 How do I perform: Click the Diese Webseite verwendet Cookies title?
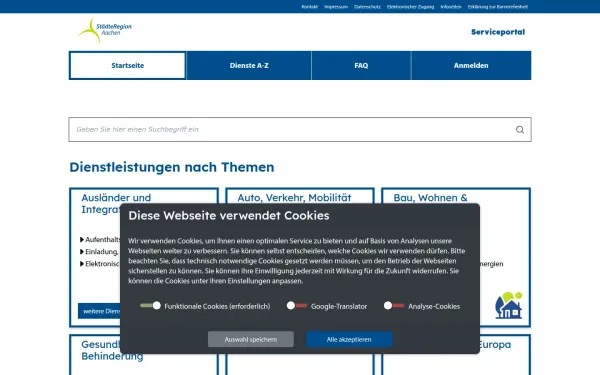point(229,215)
